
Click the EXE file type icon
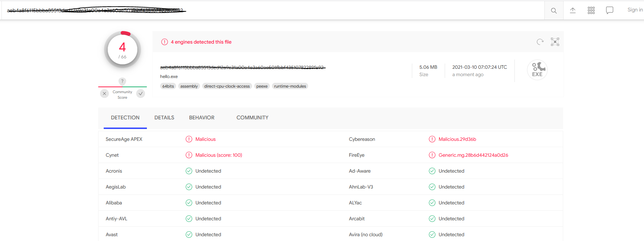coord(537,69)
